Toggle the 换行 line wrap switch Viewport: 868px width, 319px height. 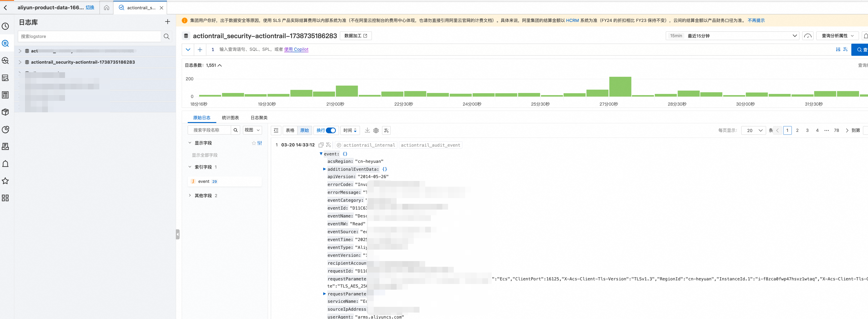[331, 130]
